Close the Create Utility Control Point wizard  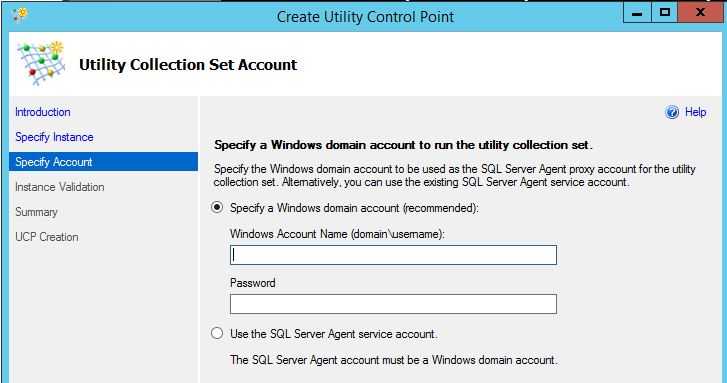(701, 13)
